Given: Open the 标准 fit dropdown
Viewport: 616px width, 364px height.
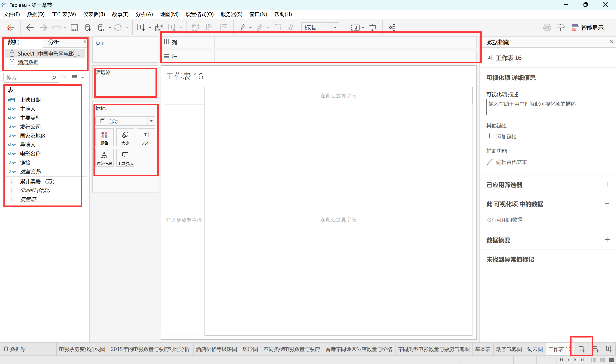Looking at the screenshot, I should (335, 28).
